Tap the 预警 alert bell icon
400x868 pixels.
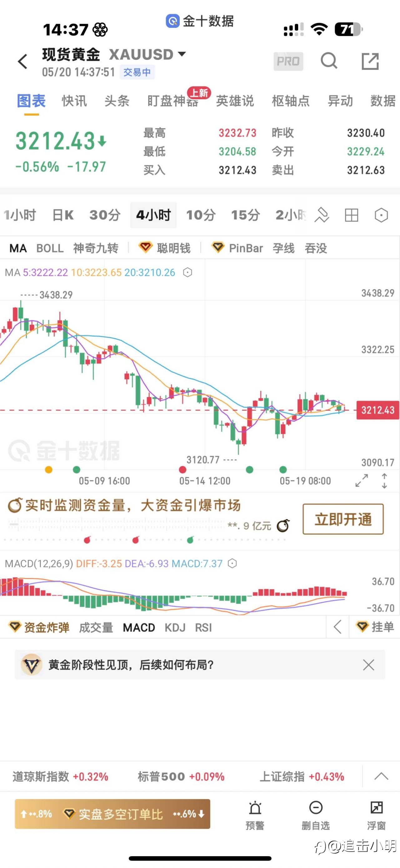pos(255,815)
